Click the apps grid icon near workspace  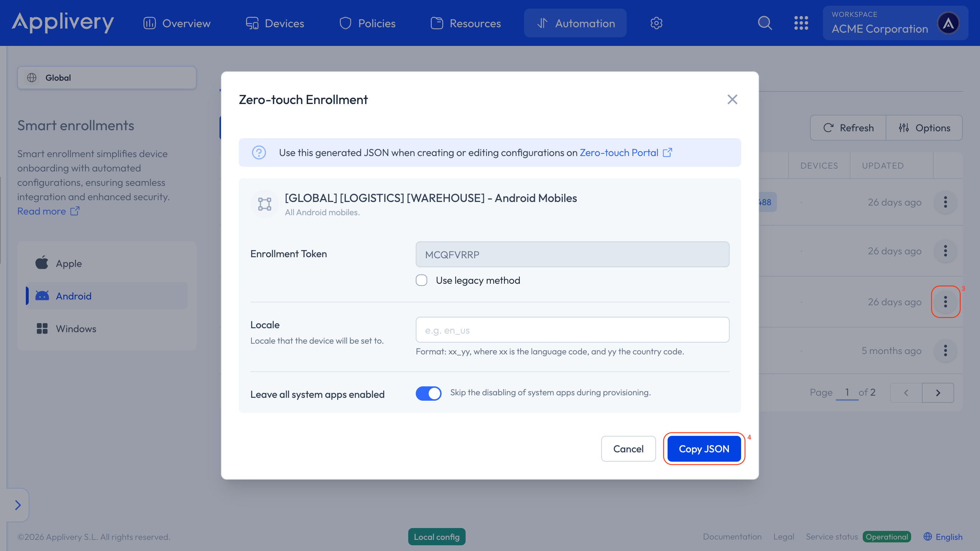802,23
